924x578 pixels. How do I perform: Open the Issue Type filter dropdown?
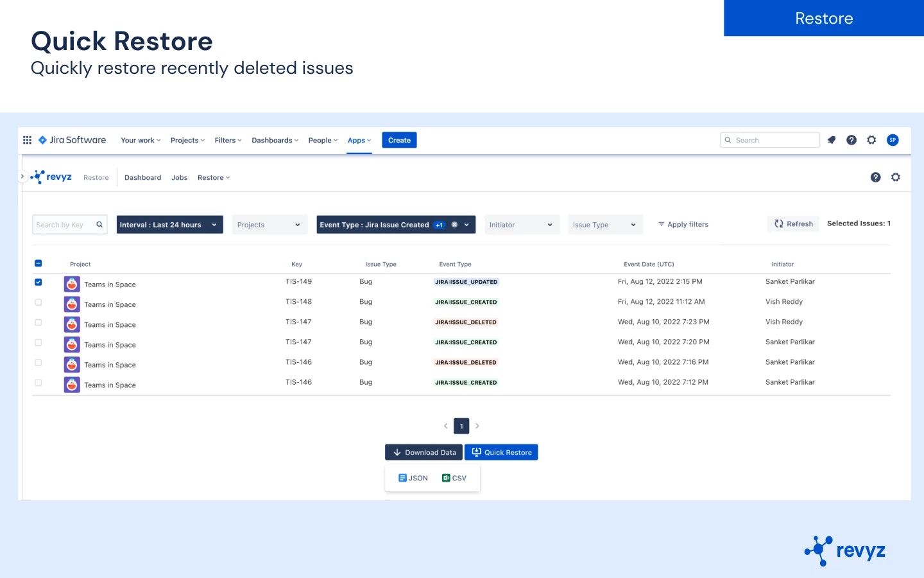(x=605, y=225)
